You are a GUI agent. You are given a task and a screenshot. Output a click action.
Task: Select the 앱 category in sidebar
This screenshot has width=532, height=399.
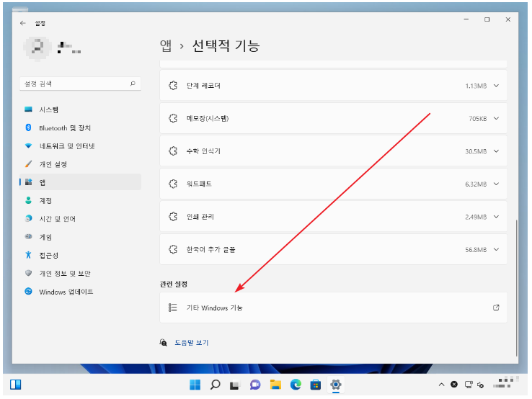pos(81,182)
